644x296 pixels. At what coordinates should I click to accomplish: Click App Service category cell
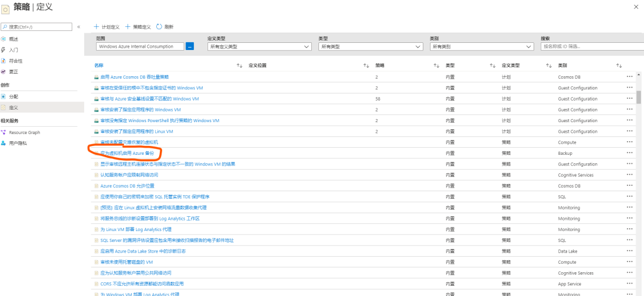pyautogui.click(x=569, y=283)
